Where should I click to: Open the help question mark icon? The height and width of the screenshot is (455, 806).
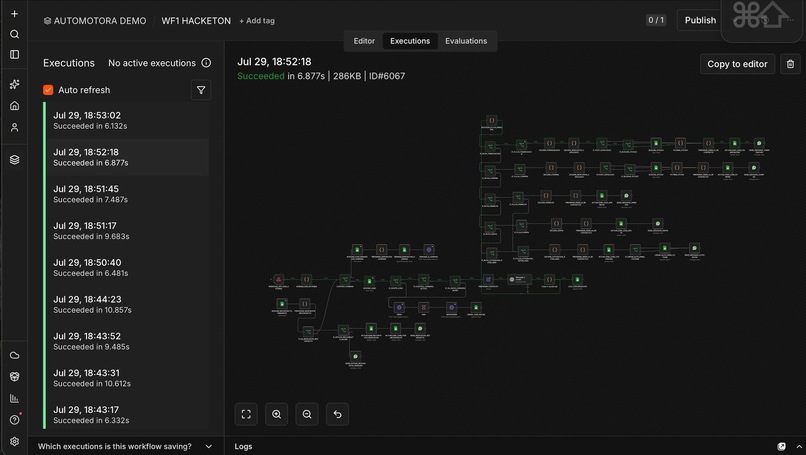[14, 420]
